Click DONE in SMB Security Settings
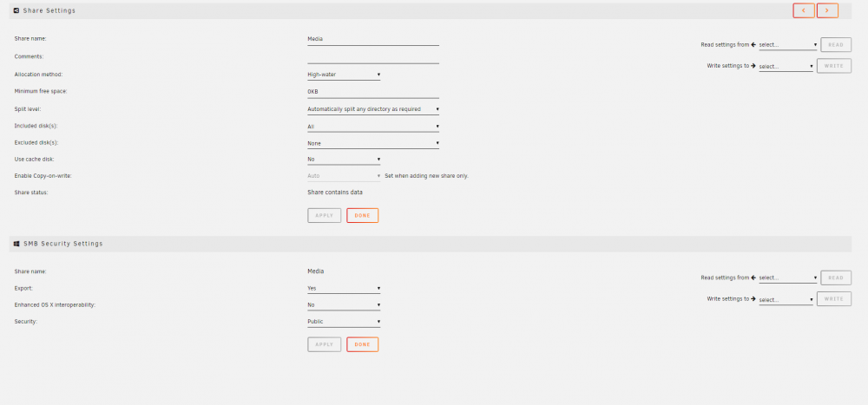 pyautogui.click(x=363, y=344)
